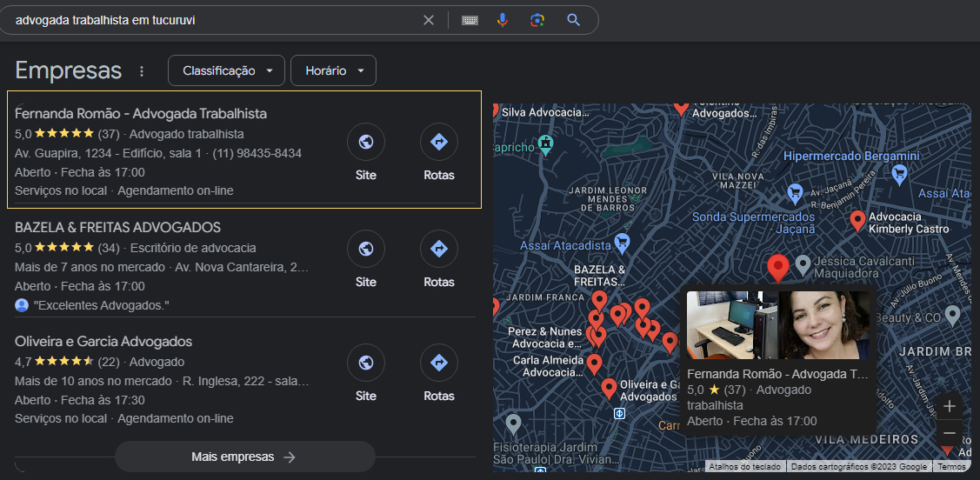Screen dimensions: 980x480
Task: Click the office desk photo in map card
Action: pyautogui.click(x=732, y=325)
